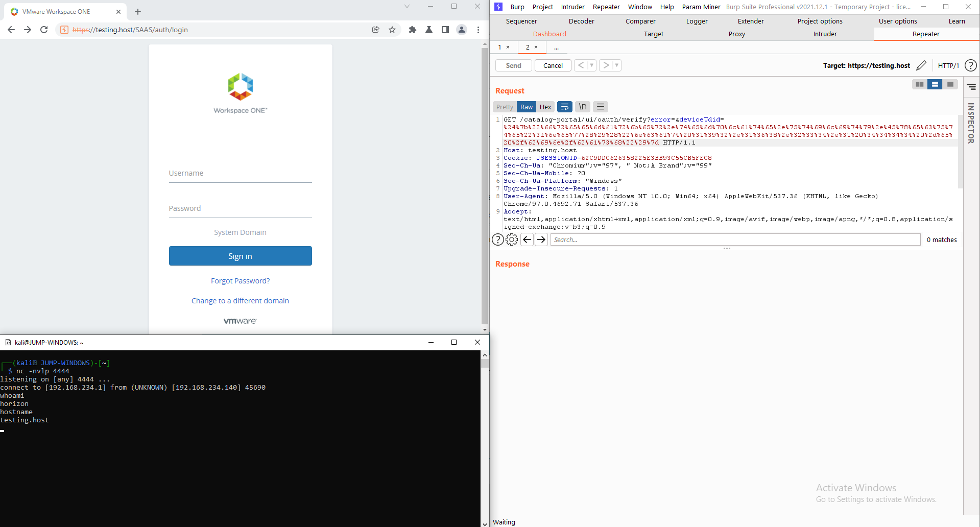Click the HTTP/1 protocol toggle
980x527 pixels.
(948, 65)
